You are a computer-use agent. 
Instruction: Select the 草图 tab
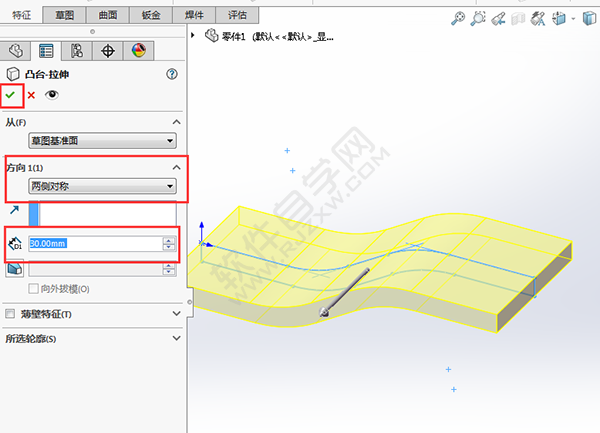pyautogui.click(x=65, y=15)
